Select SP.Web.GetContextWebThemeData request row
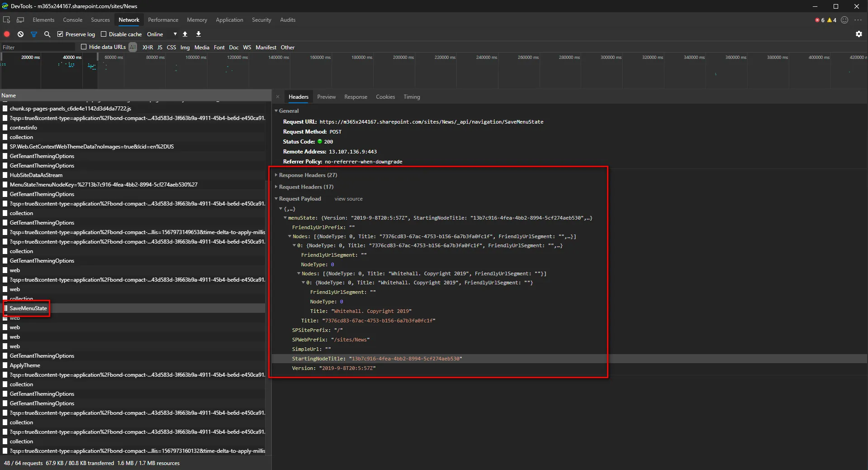 click(x=133, y=147)
